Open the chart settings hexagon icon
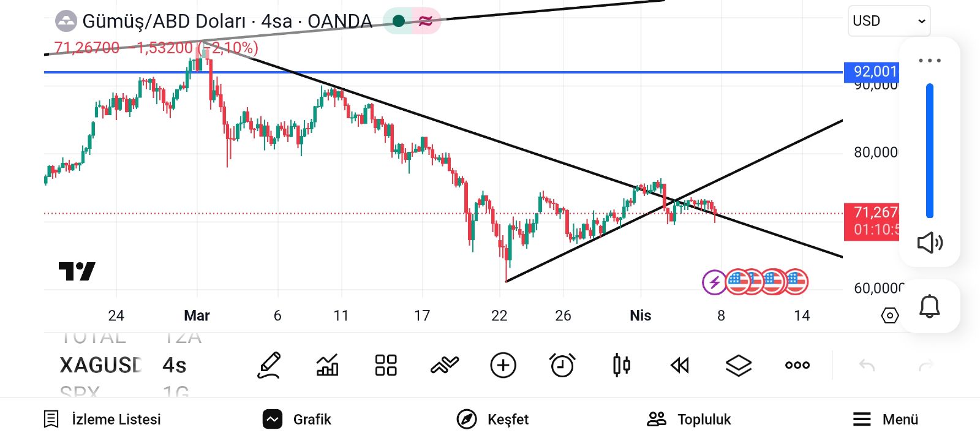Image resolution: width=980 pixels, height=441 pixels. 889,315
